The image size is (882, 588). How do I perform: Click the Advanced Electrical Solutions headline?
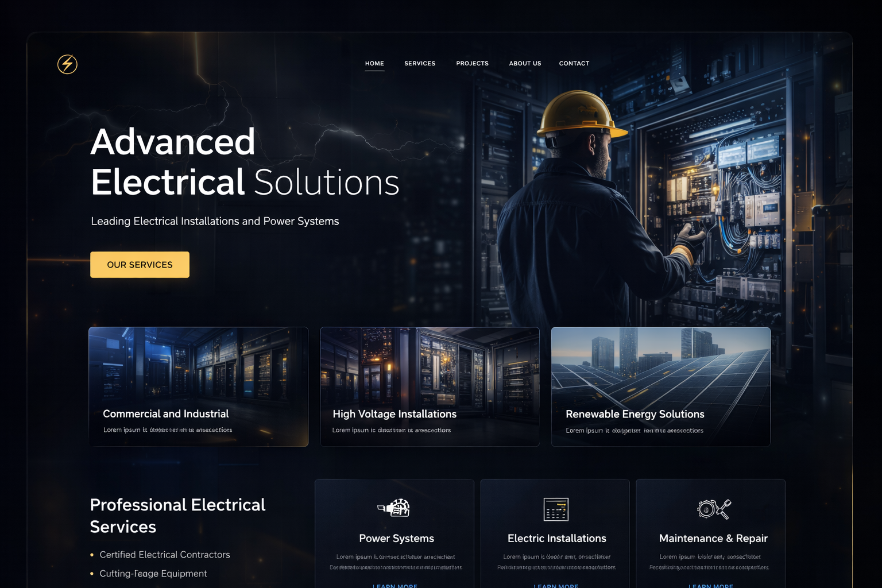click(x=245, y=162)
